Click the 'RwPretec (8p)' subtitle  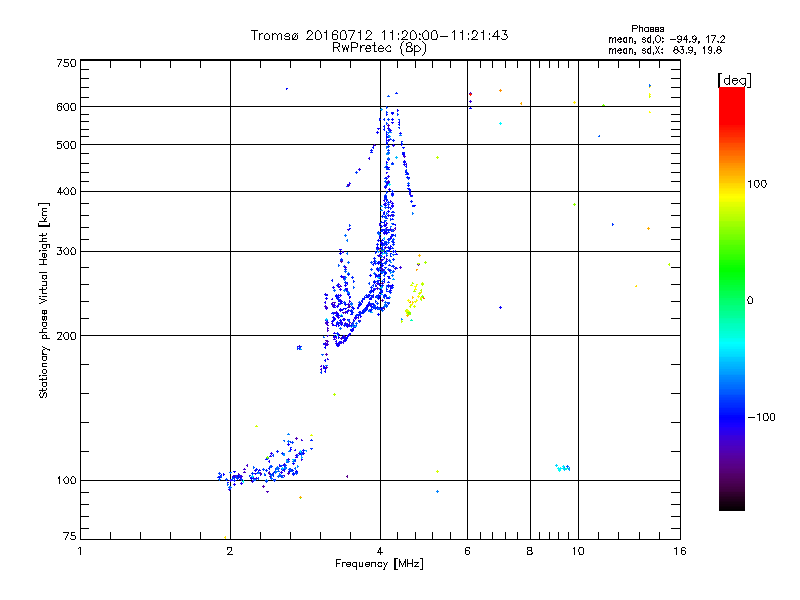[379, 48]
